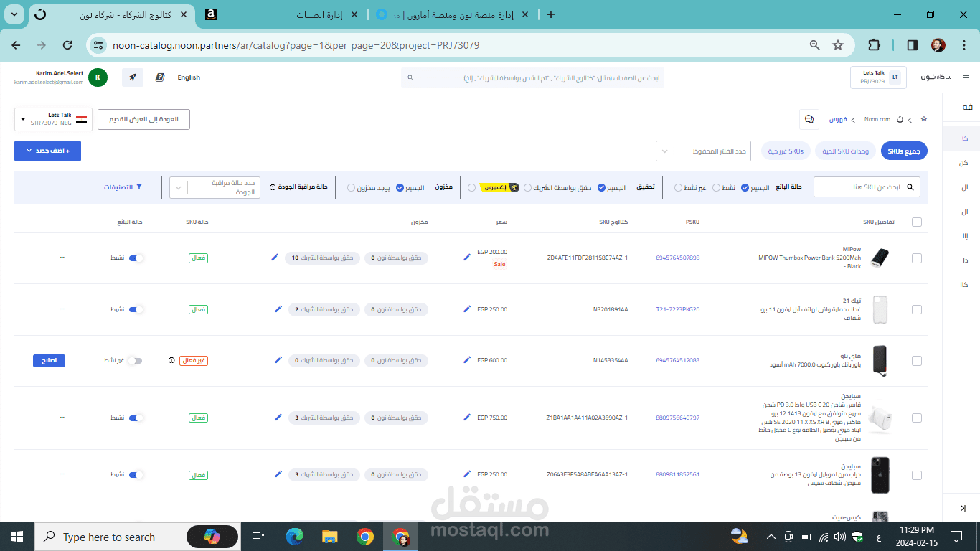Select the يوجد مخزون stock radio
Viewport: 980px width, 551px height.
pyautogui.click(x=351, y=188)
